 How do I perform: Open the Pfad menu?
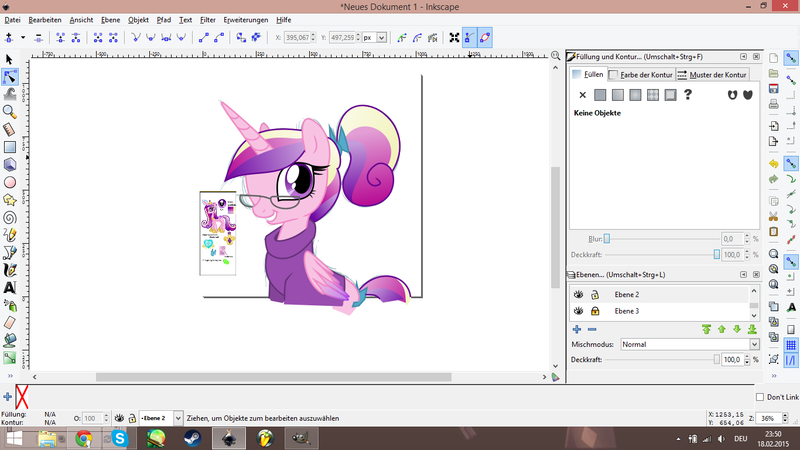pyautogui.click(x=164, y=19)
